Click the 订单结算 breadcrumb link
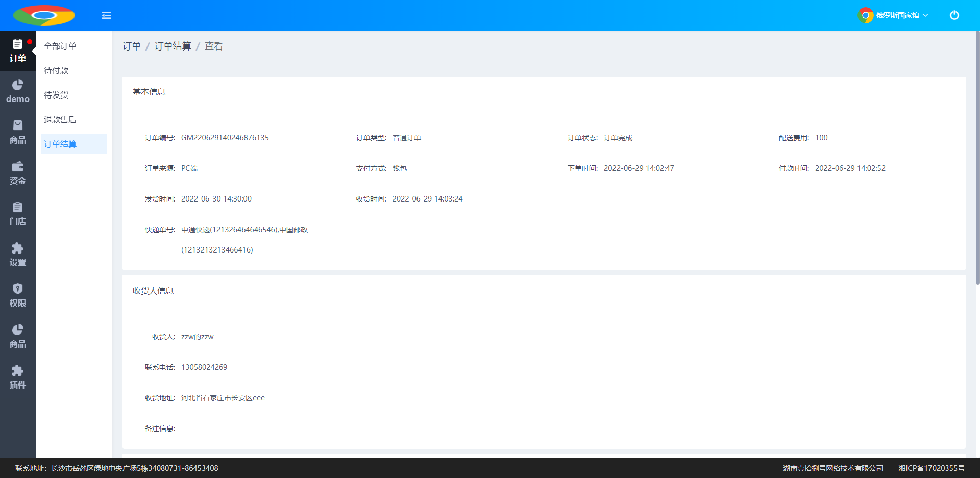This screenshot has height=478, width=980. point(173,46)
